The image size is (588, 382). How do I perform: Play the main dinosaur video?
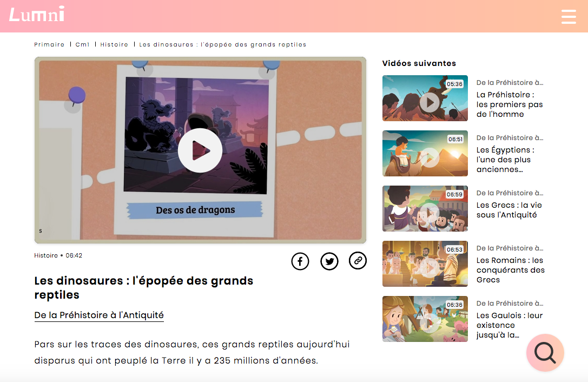pos(200,150)
